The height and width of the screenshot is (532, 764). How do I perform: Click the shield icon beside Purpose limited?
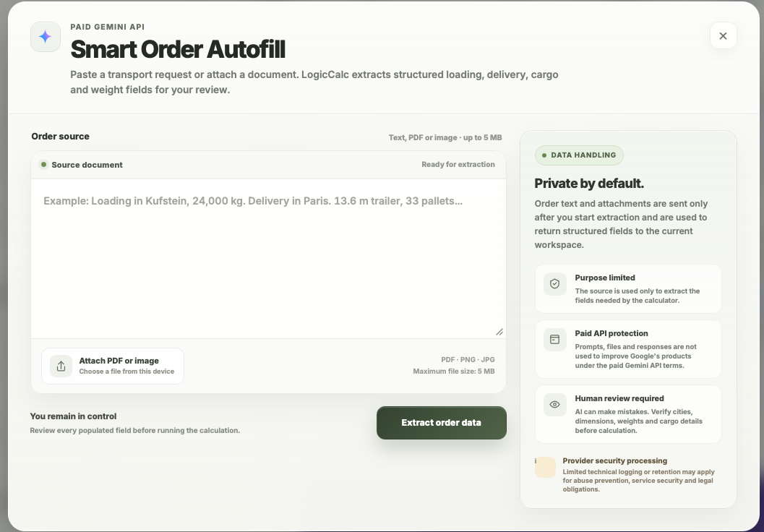pos(555,284)
